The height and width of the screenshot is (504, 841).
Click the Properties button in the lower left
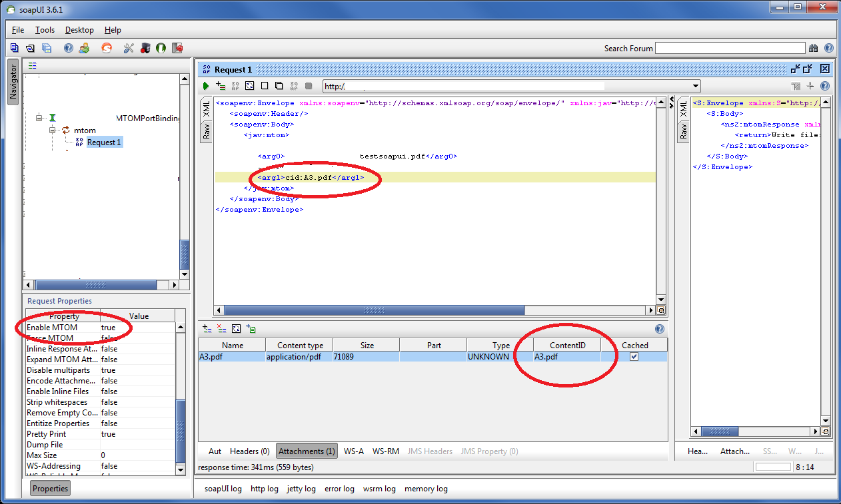(50, 488)
